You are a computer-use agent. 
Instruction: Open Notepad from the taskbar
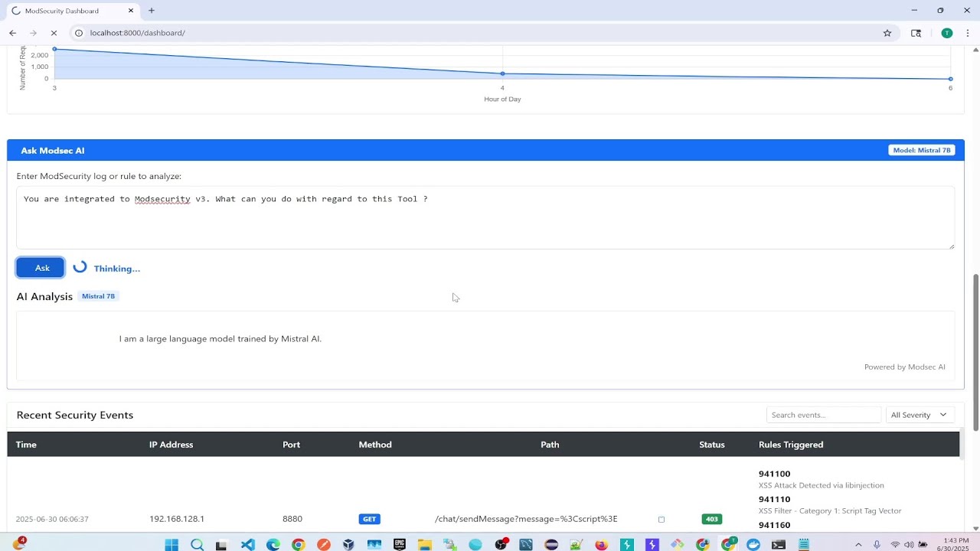(x=804, y=545)
